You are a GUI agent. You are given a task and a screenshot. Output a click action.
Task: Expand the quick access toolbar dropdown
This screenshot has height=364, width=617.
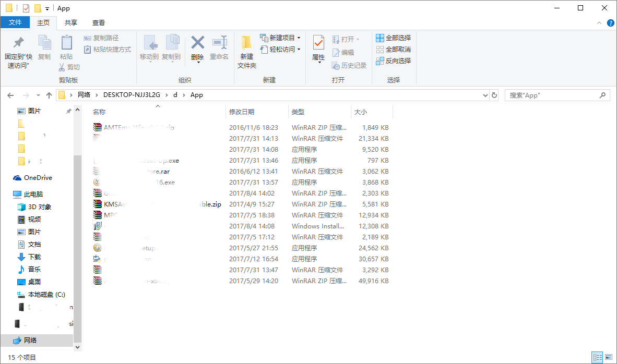tap(47, 8)
